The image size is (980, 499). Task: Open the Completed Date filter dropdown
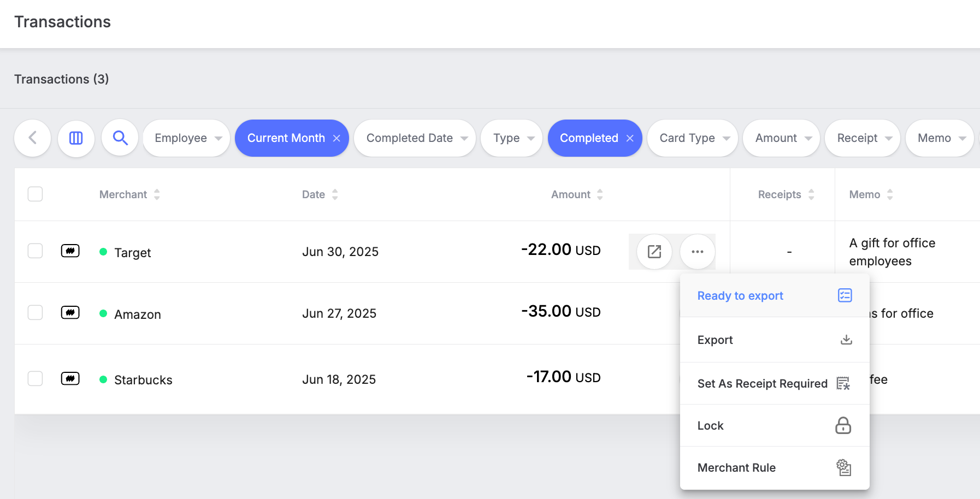pos(415,138)
